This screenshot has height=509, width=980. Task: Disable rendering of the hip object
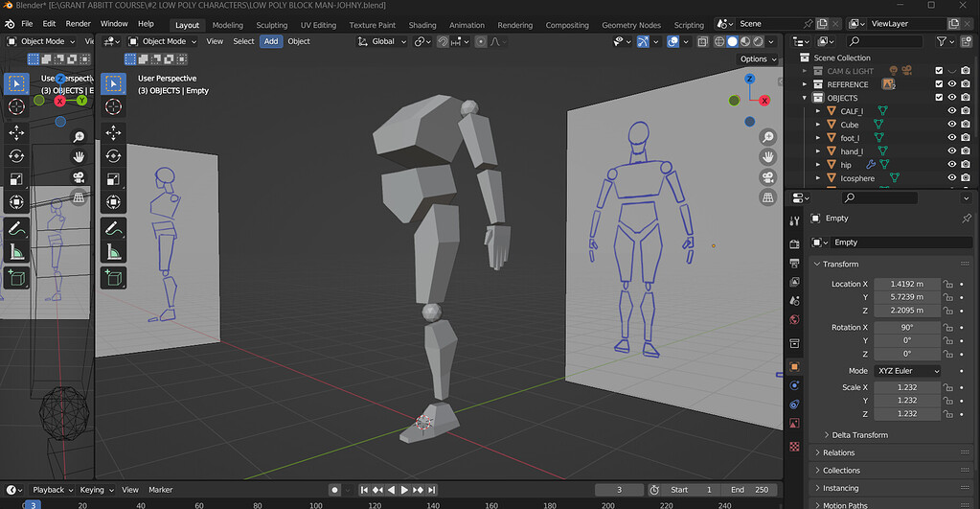click(966, 165)
